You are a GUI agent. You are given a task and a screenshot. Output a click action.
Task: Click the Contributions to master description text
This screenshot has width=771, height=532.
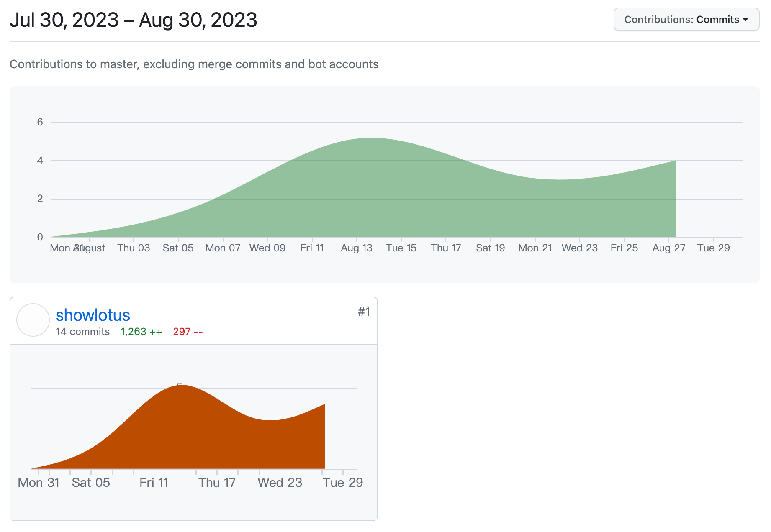pyautogui.click(x=194, y=64)
